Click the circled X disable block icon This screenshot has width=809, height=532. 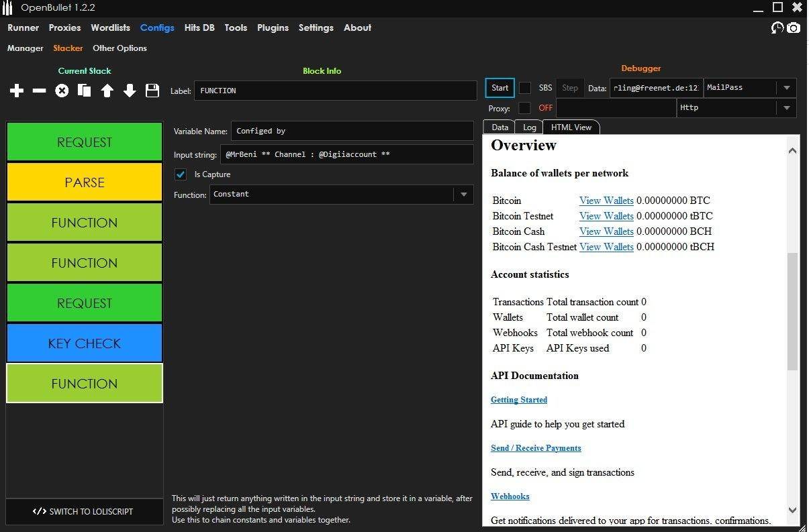click(62, 91)
